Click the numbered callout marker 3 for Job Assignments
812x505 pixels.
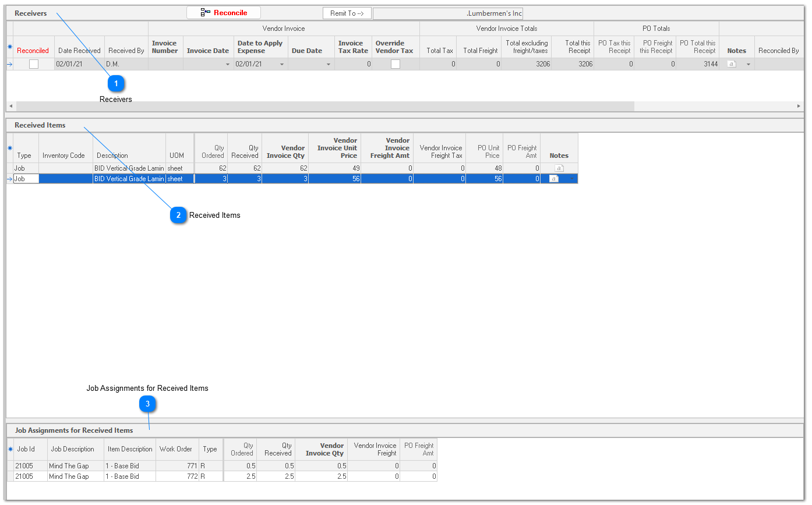click(148, 404)
